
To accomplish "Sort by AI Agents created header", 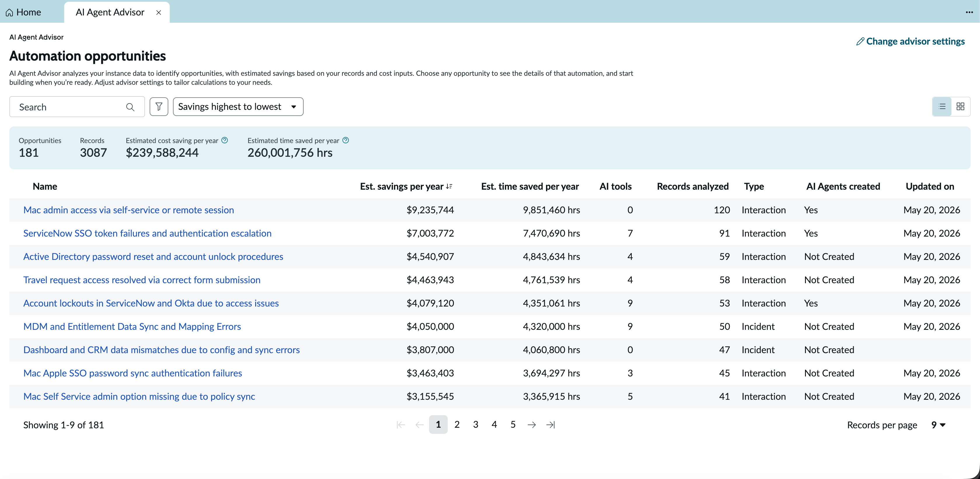I will click(x=843, y=186).
